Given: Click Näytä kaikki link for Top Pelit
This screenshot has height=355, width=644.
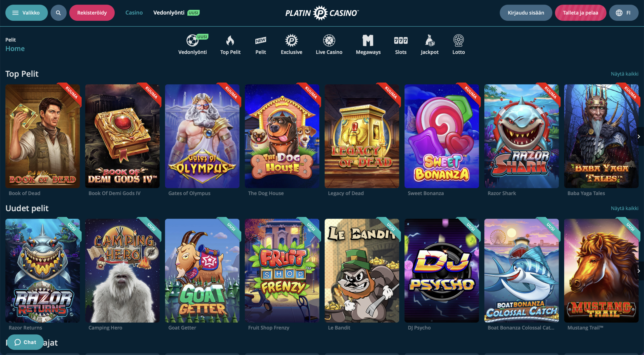Looking at the screenshot, I should 624,74.
